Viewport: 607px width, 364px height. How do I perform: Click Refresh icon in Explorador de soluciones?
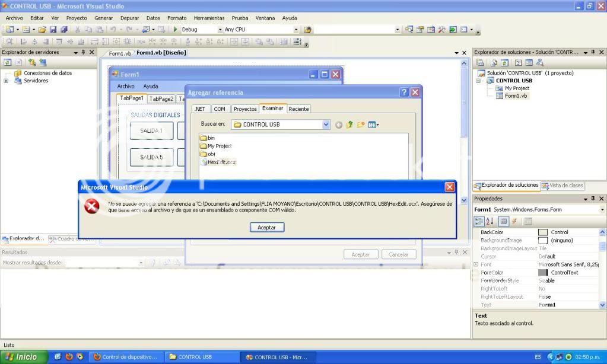pyautogui.click(x=504, y=63)
